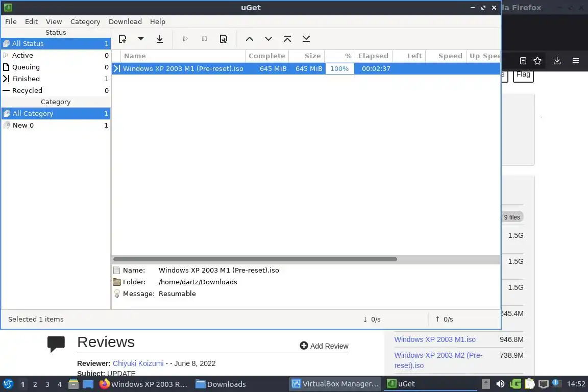Sort downloads by Name column header
The image size is (588, 392).
pyautogui.click(x=183, y=56)
